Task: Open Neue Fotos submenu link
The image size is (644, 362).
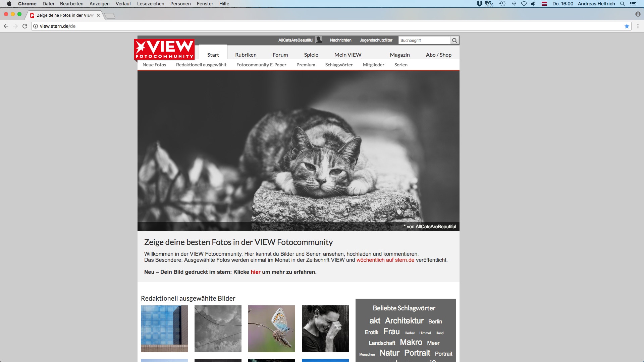Action: coord(154,65)
